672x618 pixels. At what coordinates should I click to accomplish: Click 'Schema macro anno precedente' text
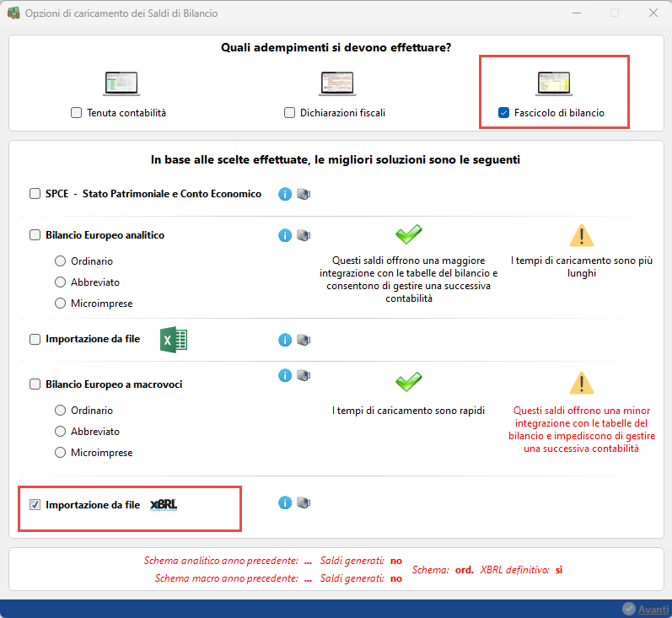pyautogui.click(x=226, y=578)
